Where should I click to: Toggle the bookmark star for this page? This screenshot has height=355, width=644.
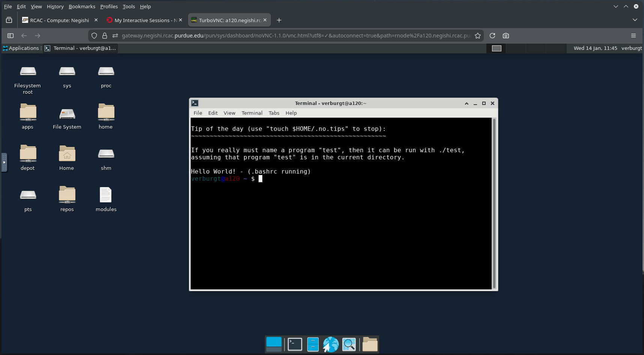[478, 36]
